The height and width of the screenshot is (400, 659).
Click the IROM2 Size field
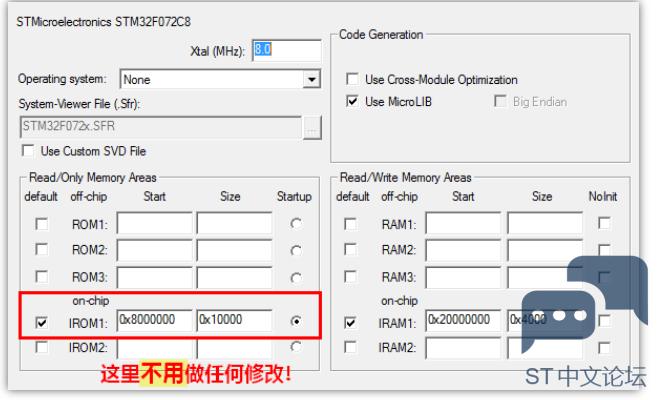(234, 348)
